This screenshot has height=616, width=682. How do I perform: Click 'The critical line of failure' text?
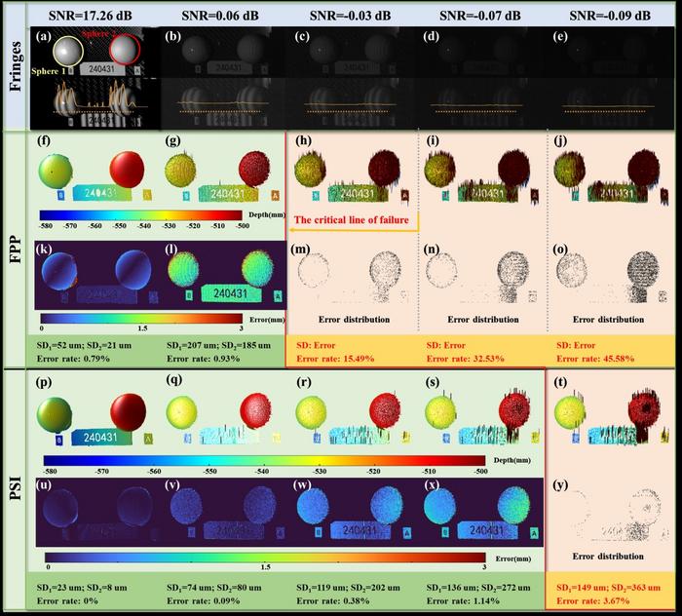351,220
